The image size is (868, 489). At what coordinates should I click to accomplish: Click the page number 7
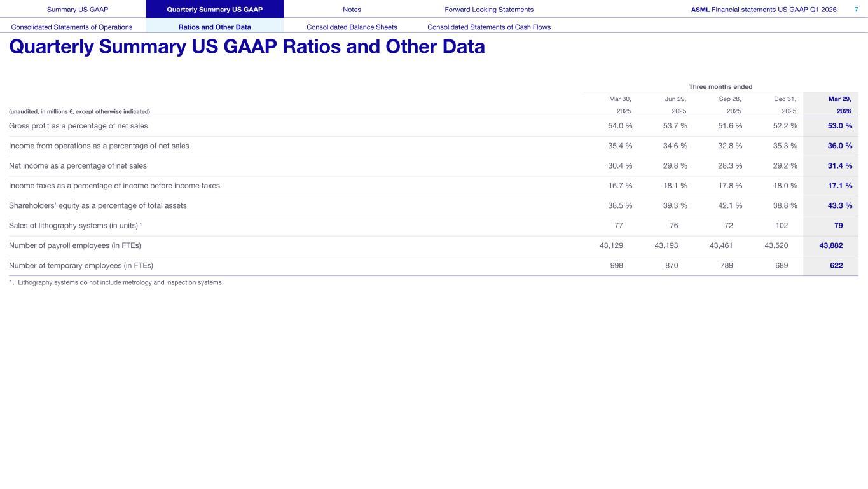tap(856, 10)
